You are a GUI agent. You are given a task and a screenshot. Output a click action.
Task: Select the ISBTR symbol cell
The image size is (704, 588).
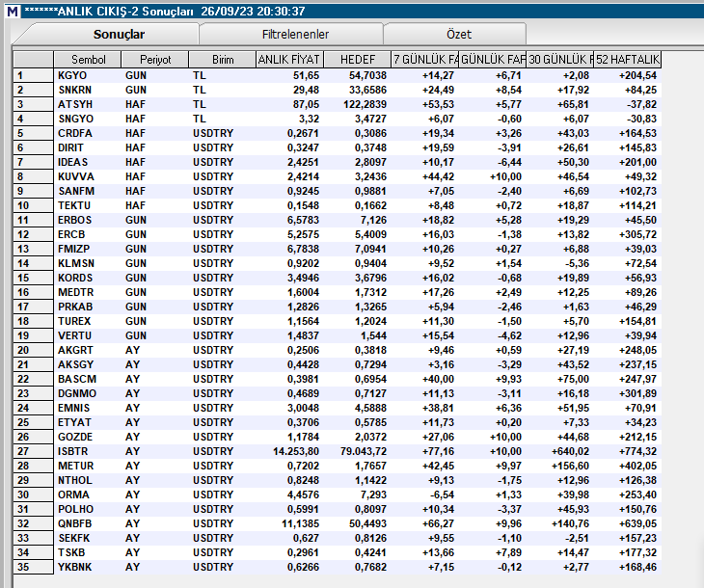[x=88, y=451]
